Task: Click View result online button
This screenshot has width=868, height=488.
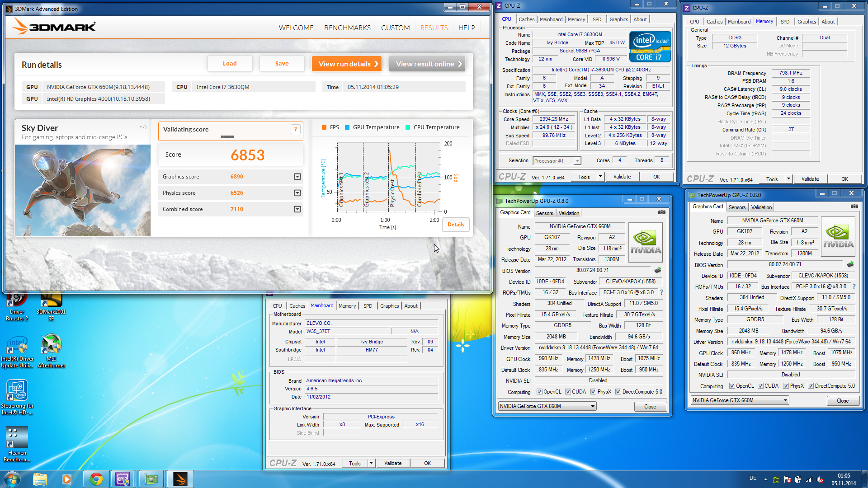Action: tap(427, 64)
